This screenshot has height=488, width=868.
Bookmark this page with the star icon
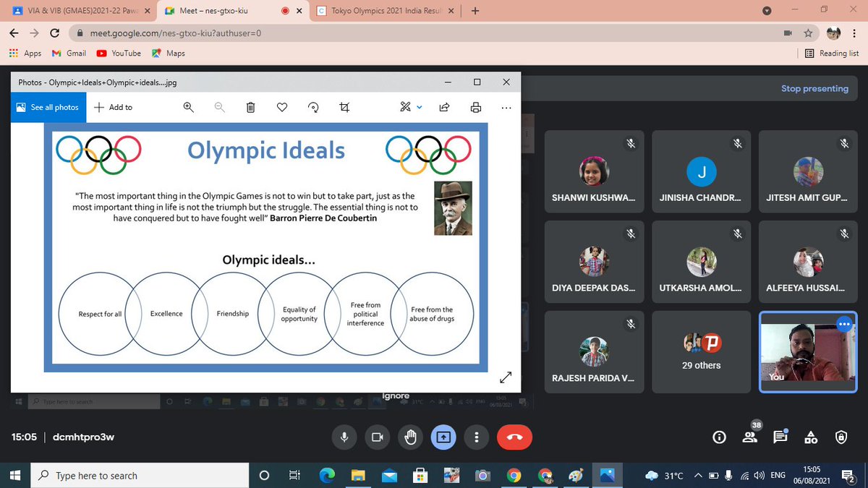[809, 33]
